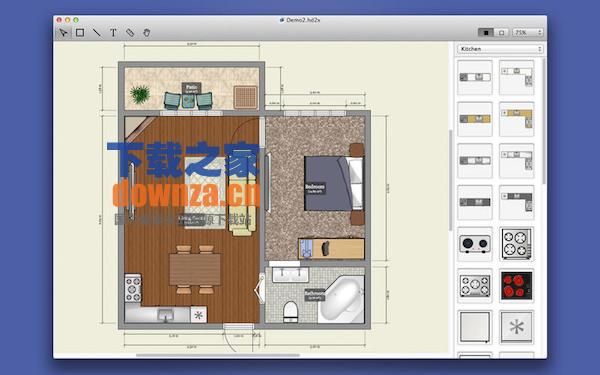Choose the four-burner white stove library item
Image resolution: width=600 pixels, height=375 pixels.
(517, 244)
